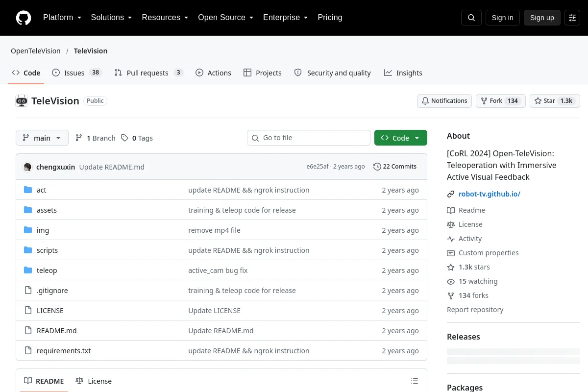Star the repository with Star button
The height and width of the screenshot is (392, 588).
tap(555, 101)
